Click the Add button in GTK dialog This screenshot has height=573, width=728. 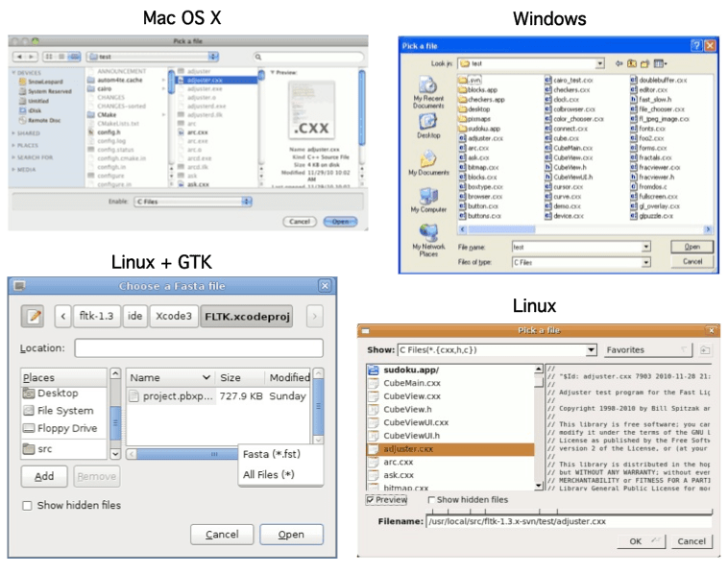[44, 476]
